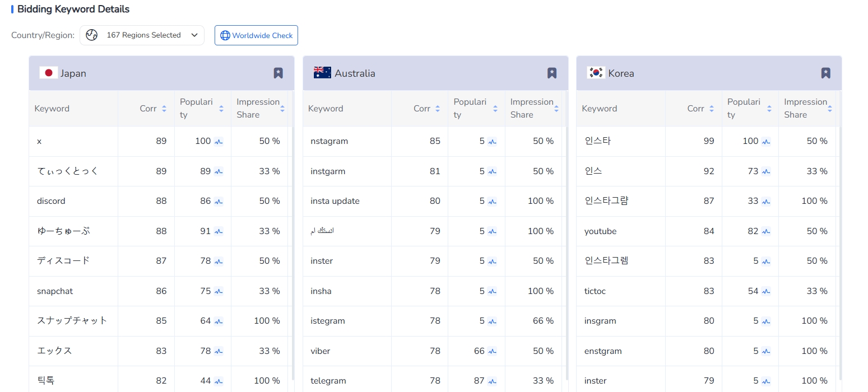Click the Worldwide Check button

[256, 35]
